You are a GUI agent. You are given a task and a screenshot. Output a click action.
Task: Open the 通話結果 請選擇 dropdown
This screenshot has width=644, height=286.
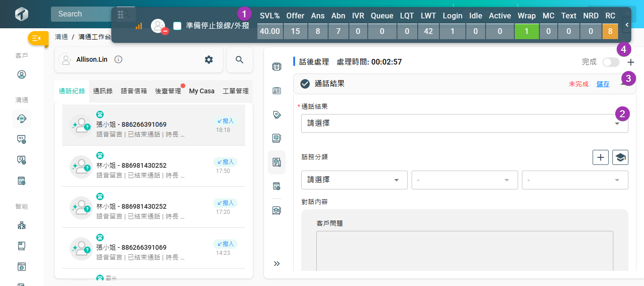(x=464, y=123)
